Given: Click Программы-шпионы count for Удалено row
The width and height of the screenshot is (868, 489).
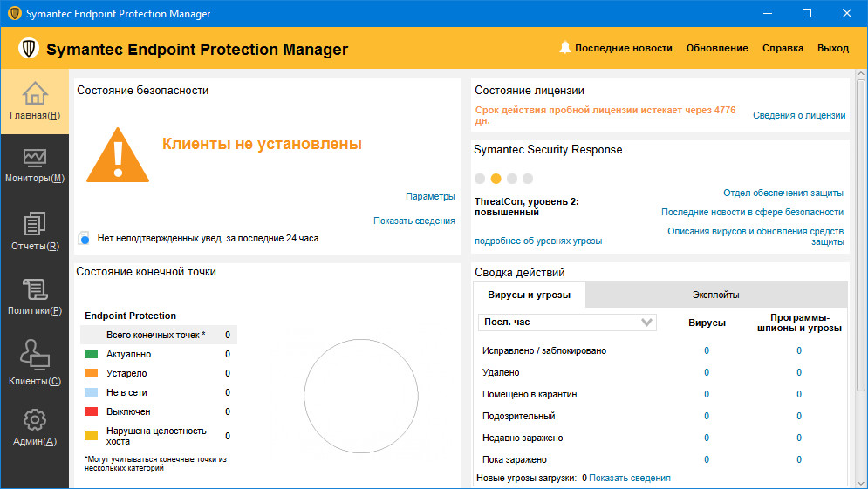Looking at the screenshot, I should click(799, 372).
